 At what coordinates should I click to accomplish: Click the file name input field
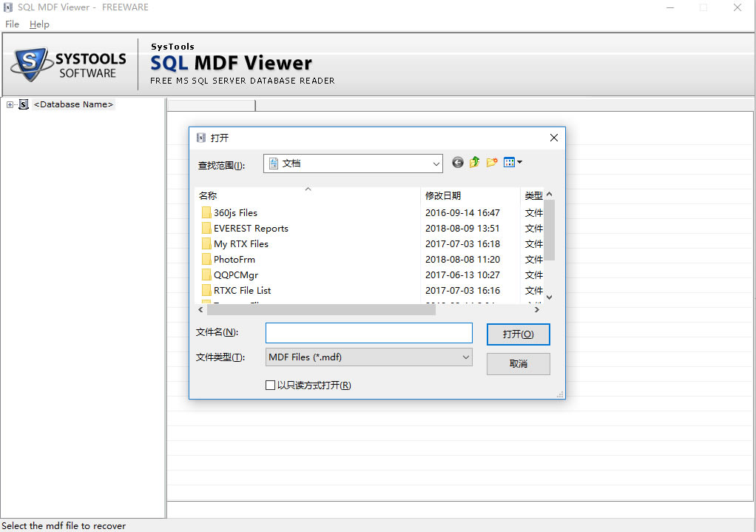pos(368,333)
